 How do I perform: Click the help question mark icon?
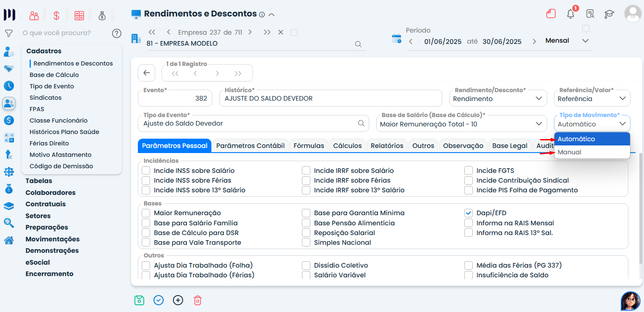coord(117,33)
